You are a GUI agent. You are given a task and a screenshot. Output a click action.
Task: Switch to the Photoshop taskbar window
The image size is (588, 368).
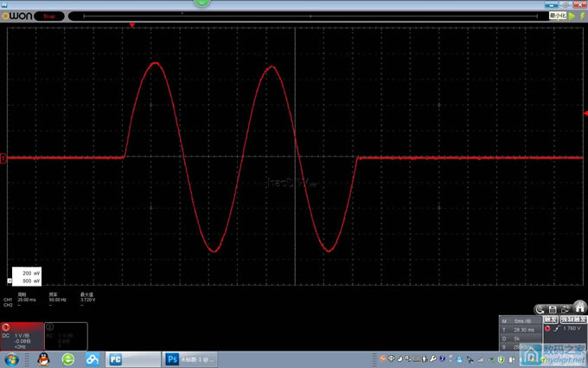tap(190, 358)
